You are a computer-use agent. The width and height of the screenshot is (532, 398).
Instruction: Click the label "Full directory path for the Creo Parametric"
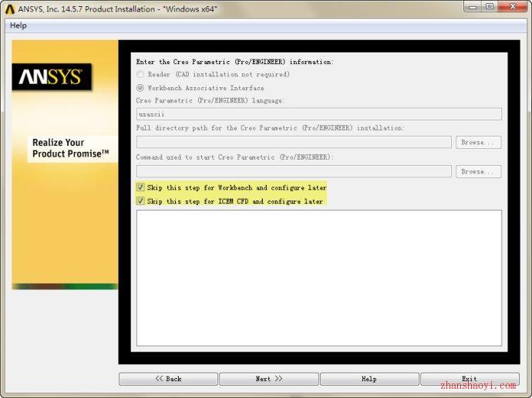point(217,128)
